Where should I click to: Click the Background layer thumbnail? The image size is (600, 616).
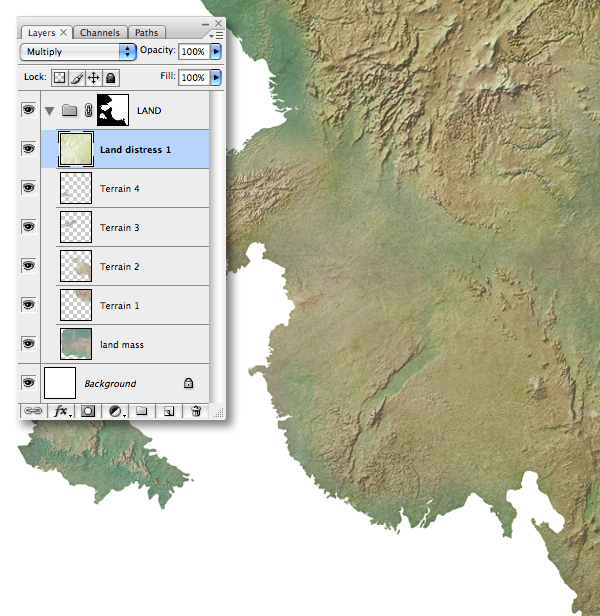click(x=60, y=383)
